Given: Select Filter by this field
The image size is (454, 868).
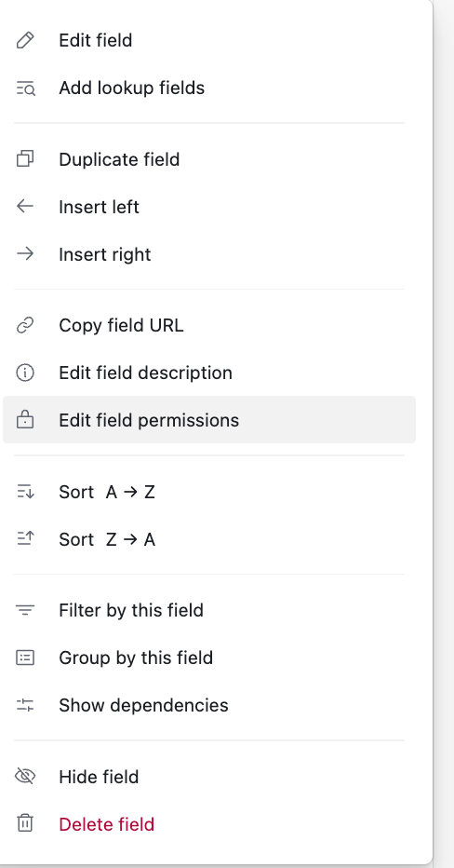Looking at the screenshot, I should [209, 610].
